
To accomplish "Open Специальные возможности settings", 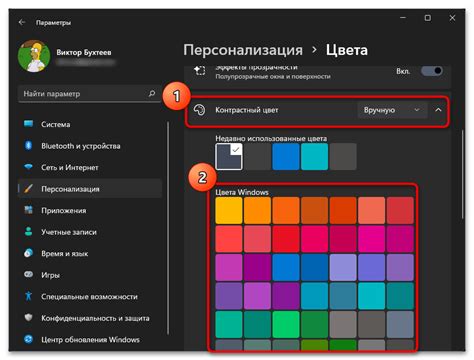I will click(x=90, y=296).
